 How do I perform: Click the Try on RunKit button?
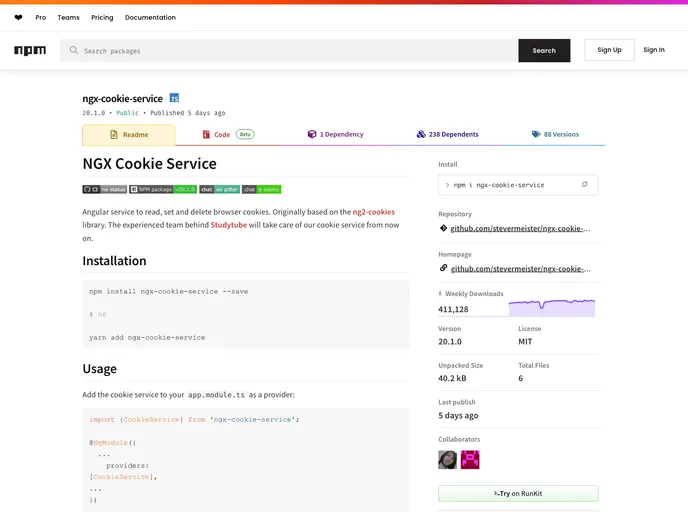point(518,494)
